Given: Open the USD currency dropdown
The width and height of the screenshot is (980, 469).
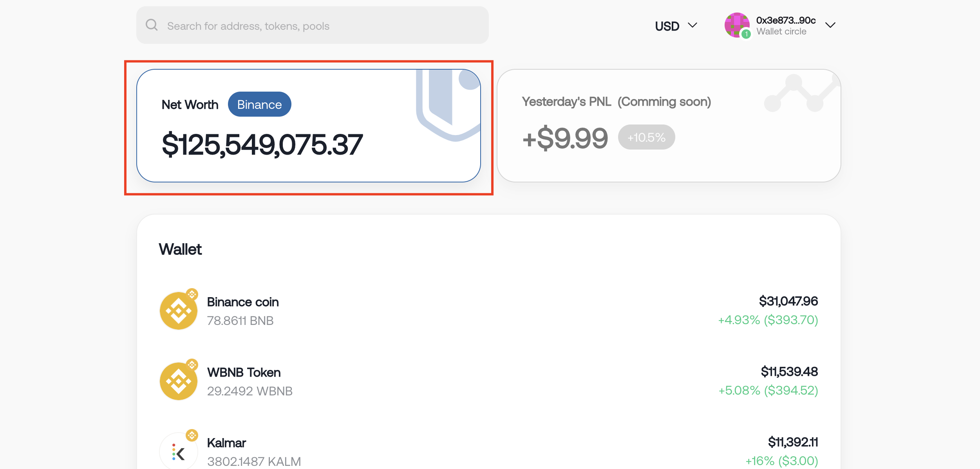Looking at the screenshot, I should [x=676, y=26].
